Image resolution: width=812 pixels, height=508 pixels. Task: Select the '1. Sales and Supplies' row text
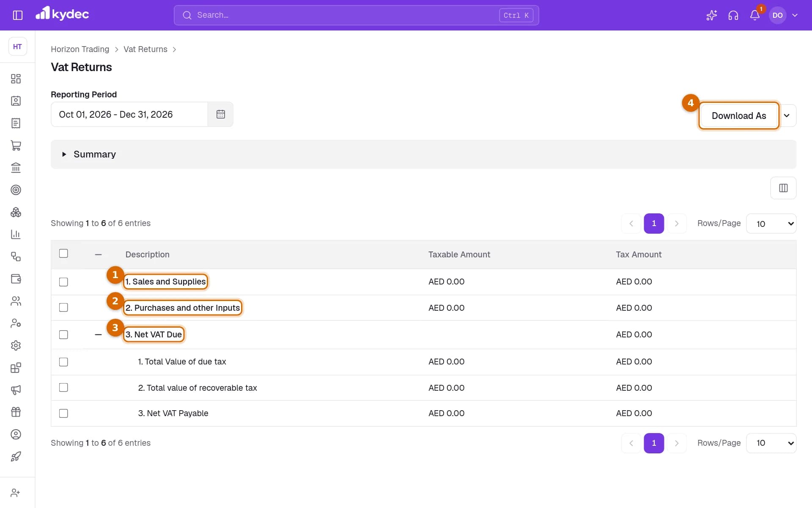point(165,282)
